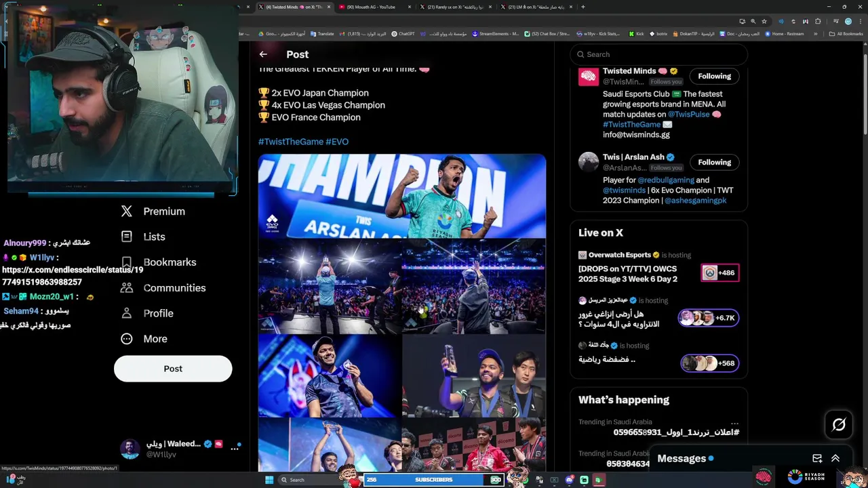Open the ChatGPT bookmark
The image size is (868, 488).
click(402, 34)
